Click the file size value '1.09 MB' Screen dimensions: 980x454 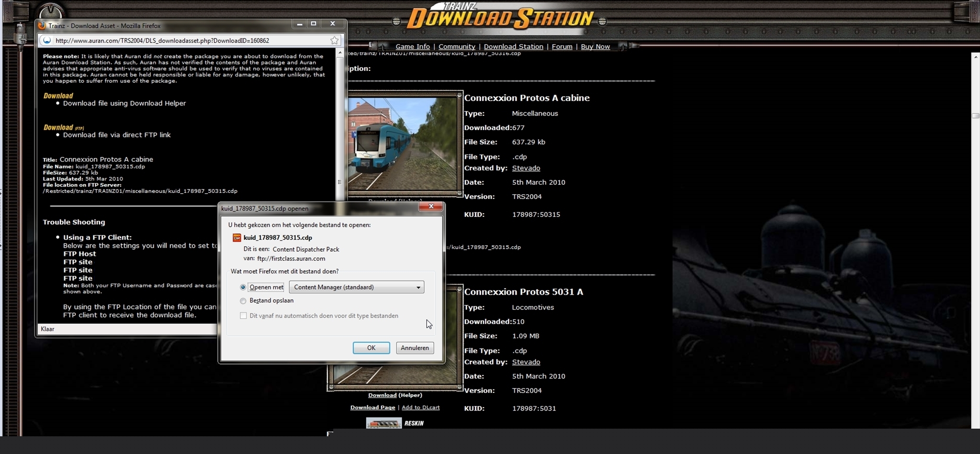tap(526, 336)
